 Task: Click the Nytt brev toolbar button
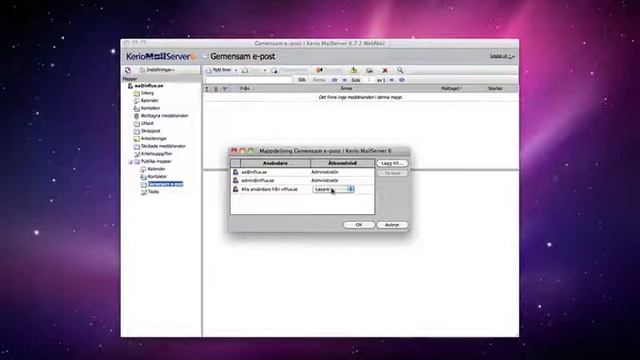(219, 70)
